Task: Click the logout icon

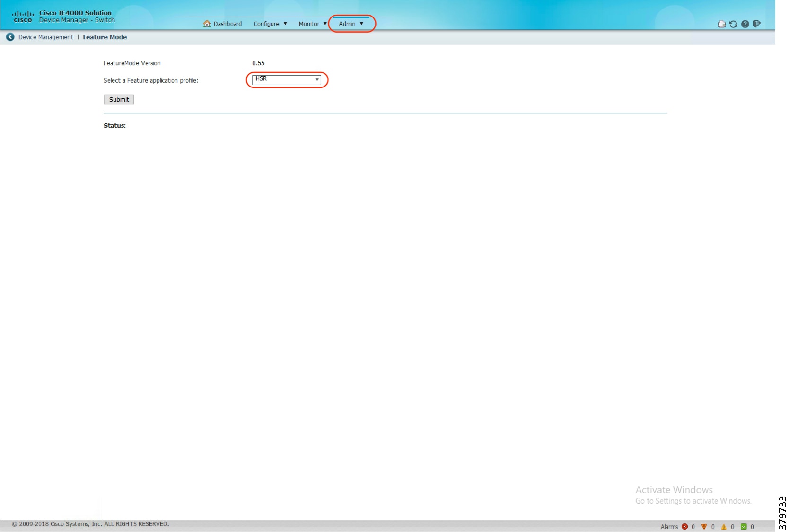Action: click(x=757, y=24)
